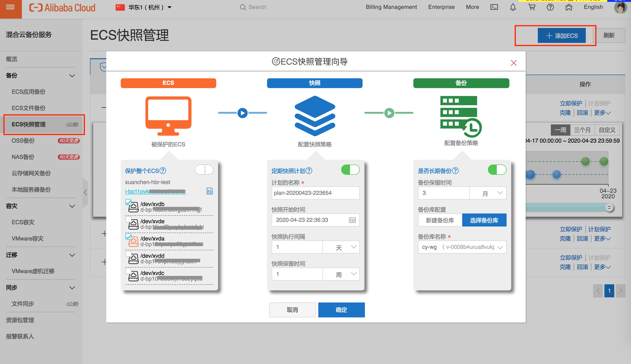Click the green play arrow before backup
Screen dimensions: 631x364
(x=389, y=113)
